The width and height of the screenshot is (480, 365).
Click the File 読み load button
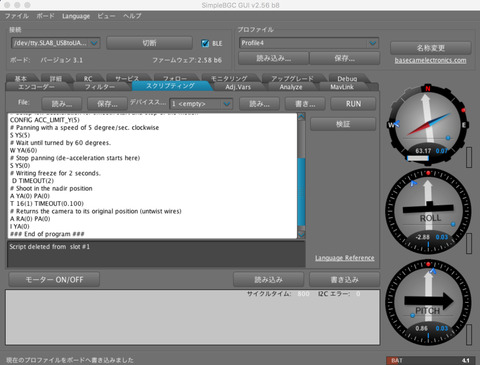(x=62, y=104)
